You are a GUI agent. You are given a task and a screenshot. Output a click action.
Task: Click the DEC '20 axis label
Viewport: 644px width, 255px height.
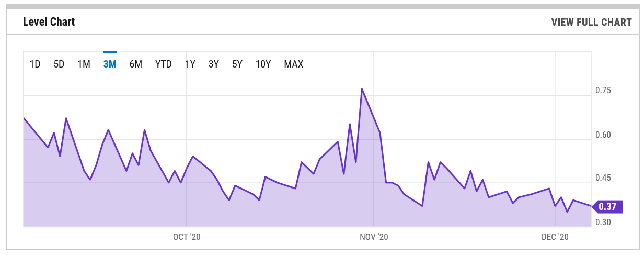[555, 237]
